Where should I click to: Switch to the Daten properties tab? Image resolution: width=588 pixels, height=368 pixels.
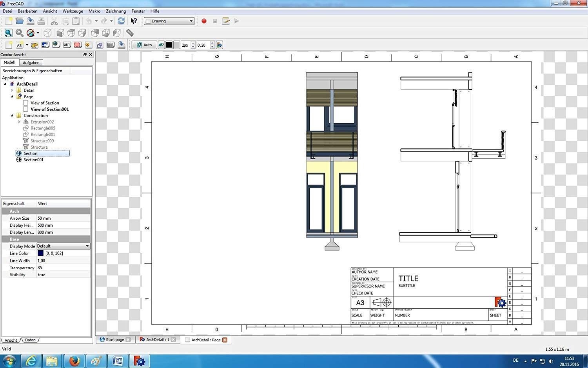click(x=30, y=340)
